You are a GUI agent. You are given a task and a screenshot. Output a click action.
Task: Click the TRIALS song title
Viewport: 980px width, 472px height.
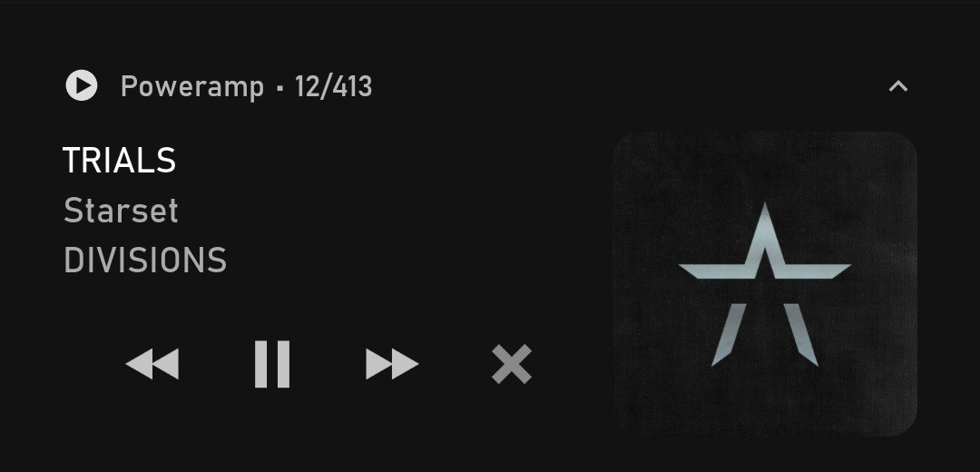tap(120, 161)
